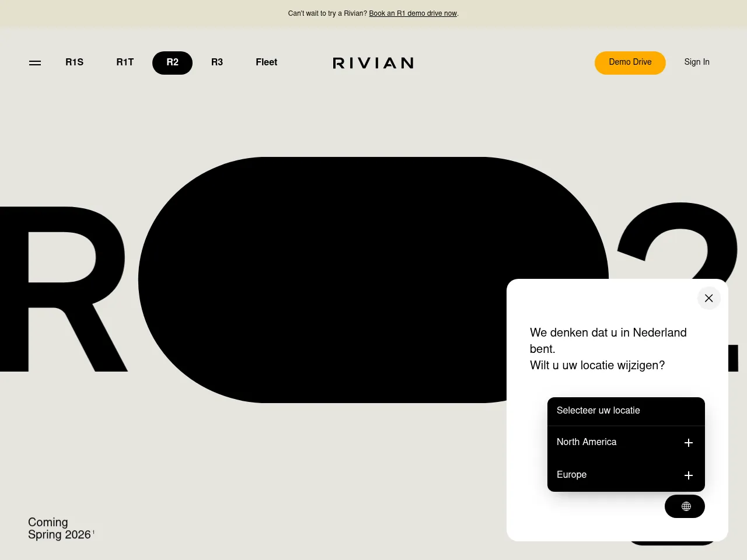Click the Rivian wordmark logo
This screenshot has width=747, height=560.
point(373,62)
